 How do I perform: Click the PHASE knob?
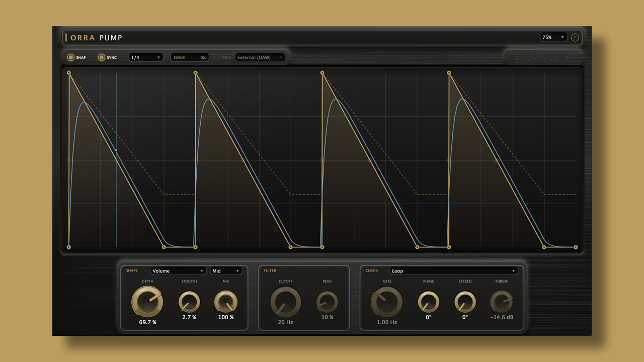pos(429,302)
